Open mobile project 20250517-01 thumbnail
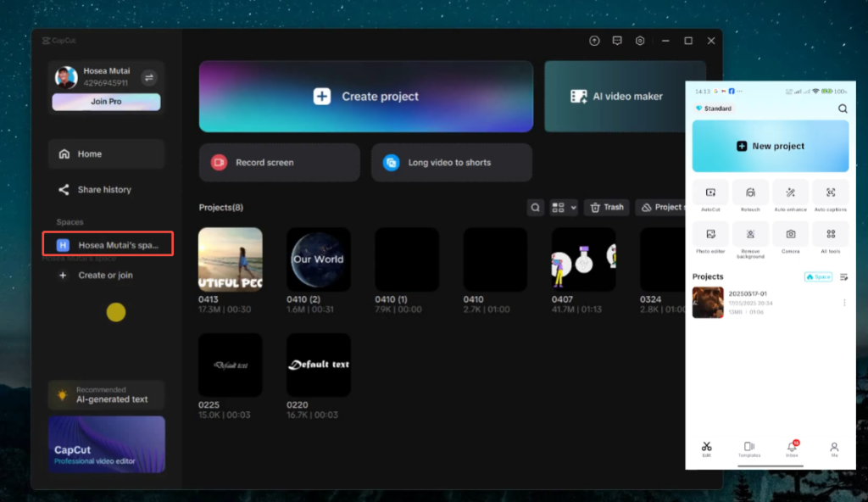The image size is (868, 502). pos(708,303)
